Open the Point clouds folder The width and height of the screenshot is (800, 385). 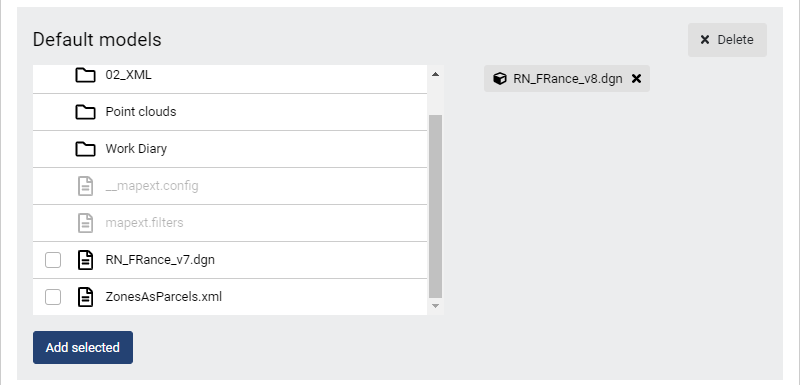pyautogui.click(x=230, y=112)
